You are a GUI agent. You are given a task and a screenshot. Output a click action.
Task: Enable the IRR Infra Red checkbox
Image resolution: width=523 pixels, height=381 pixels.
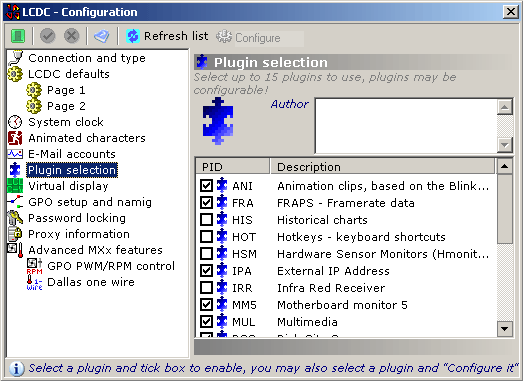(x=206, y=288)
